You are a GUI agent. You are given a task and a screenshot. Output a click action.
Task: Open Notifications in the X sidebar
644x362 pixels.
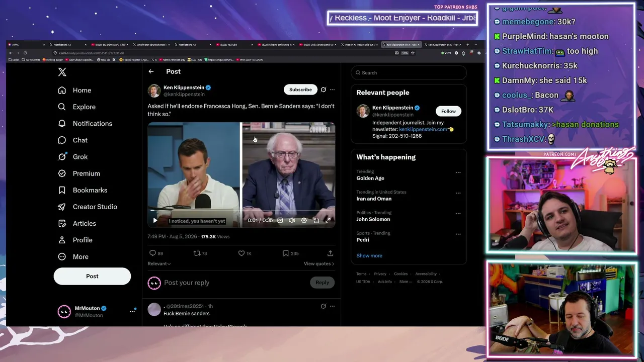(85, 124)
